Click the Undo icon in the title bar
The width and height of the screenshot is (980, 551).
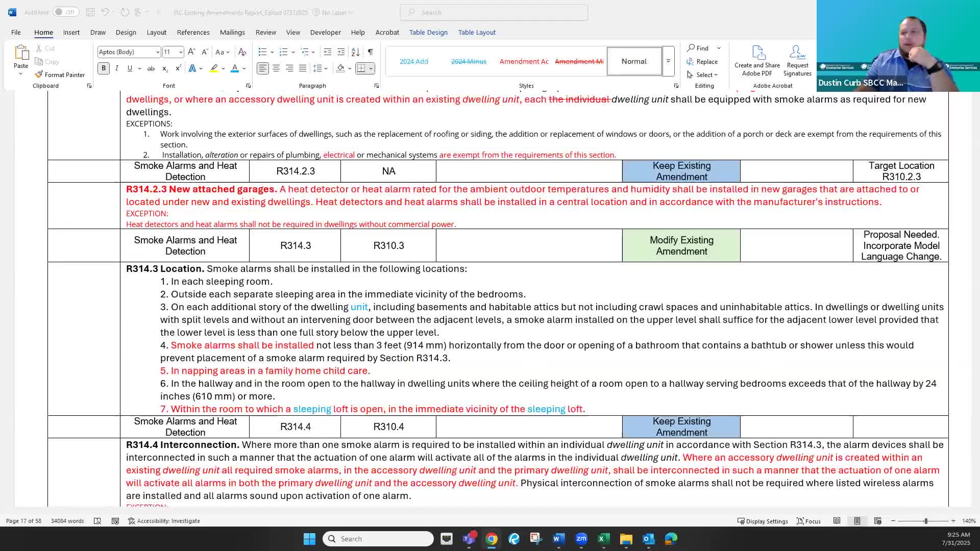(x=105, y=12)
